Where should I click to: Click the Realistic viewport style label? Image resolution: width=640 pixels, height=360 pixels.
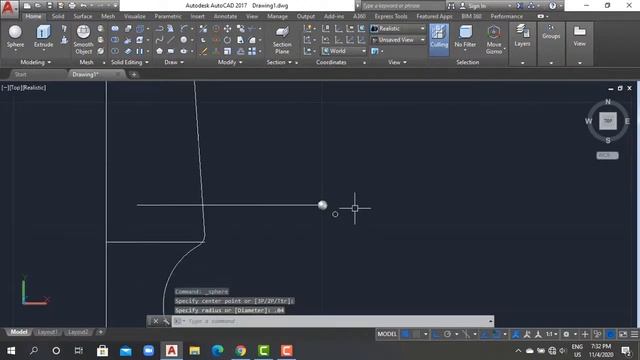pos(34,88)
